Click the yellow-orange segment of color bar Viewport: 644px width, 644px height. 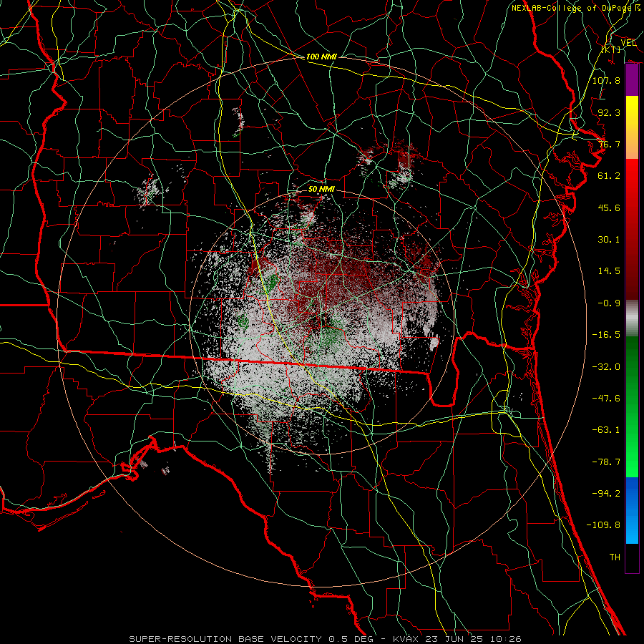pyautogui.click(x=632, y=127)
